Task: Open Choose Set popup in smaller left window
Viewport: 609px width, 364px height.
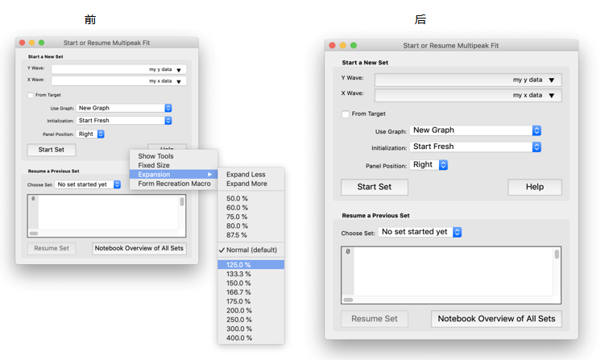Action: click(89, 184)
